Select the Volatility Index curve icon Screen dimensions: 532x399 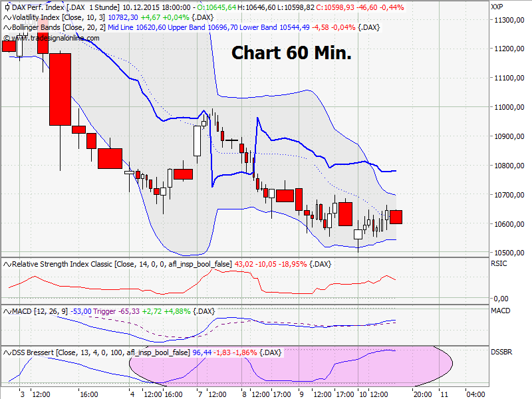pyautogui.click(x=6, y=17)
